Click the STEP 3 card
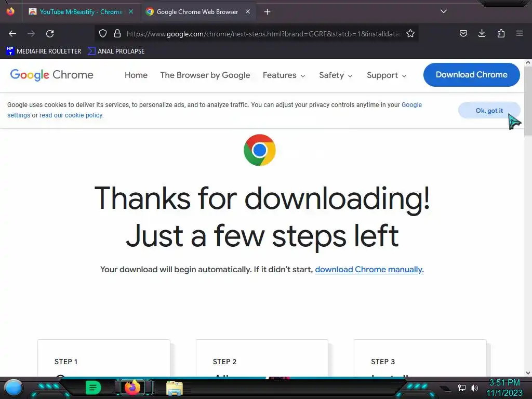532x399 pixels. (x=420, y=357)
